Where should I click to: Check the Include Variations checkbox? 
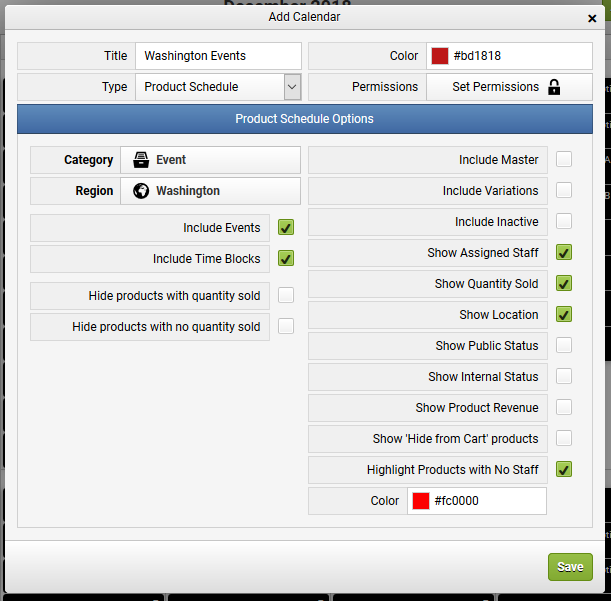[x=564, y=190]
